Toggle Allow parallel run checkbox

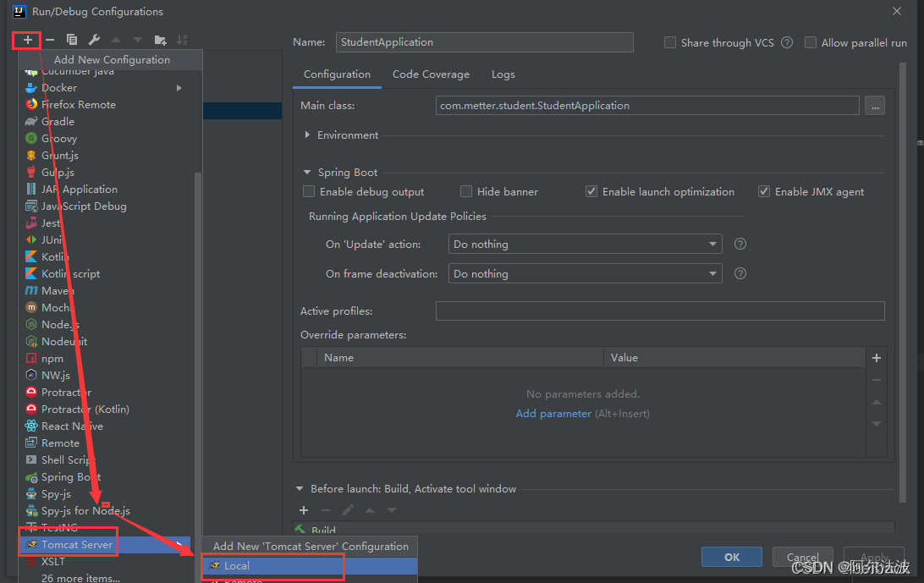811,42
